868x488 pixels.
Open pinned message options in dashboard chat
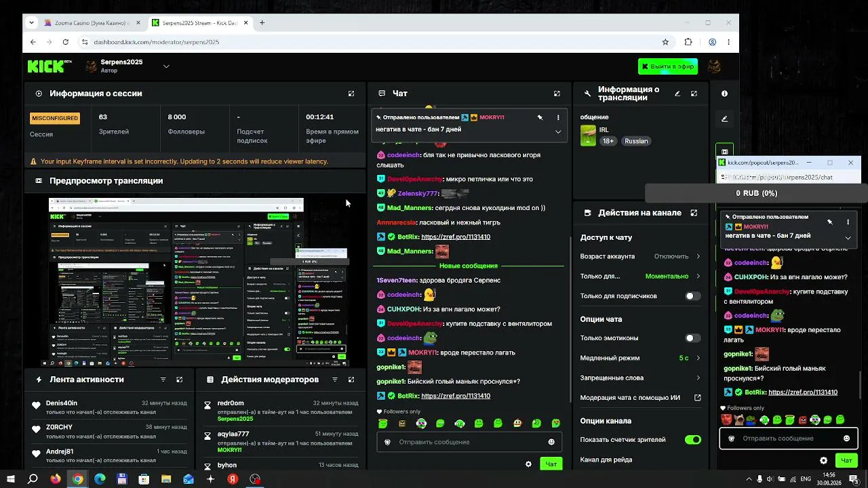(x=558, y=117)
